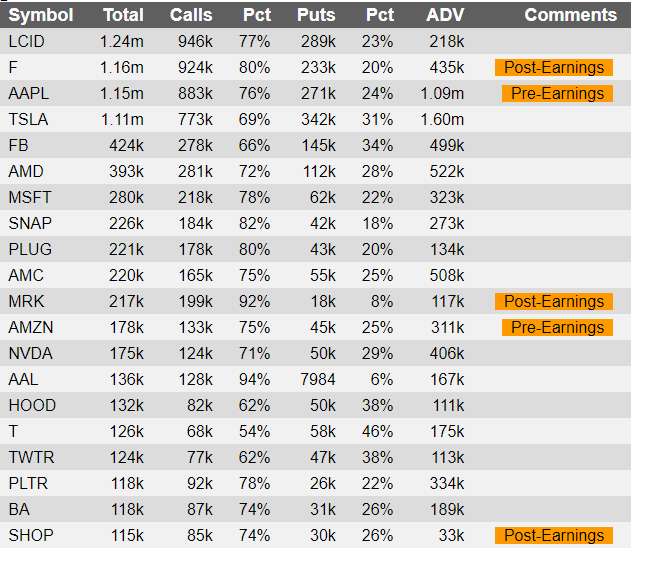652x567 pixels.
Task: Click the AMD symbol cell
Action: coord(26,172)
